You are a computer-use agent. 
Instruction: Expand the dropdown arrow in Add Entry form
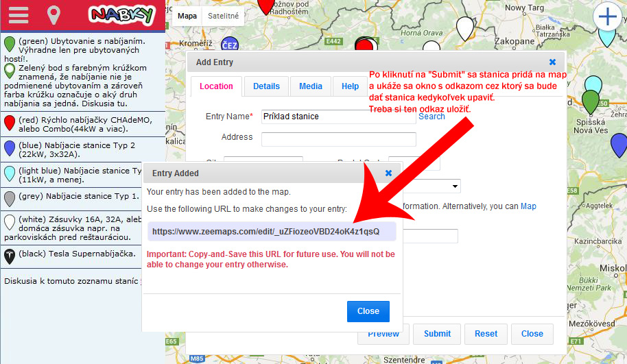click(455, 186)
